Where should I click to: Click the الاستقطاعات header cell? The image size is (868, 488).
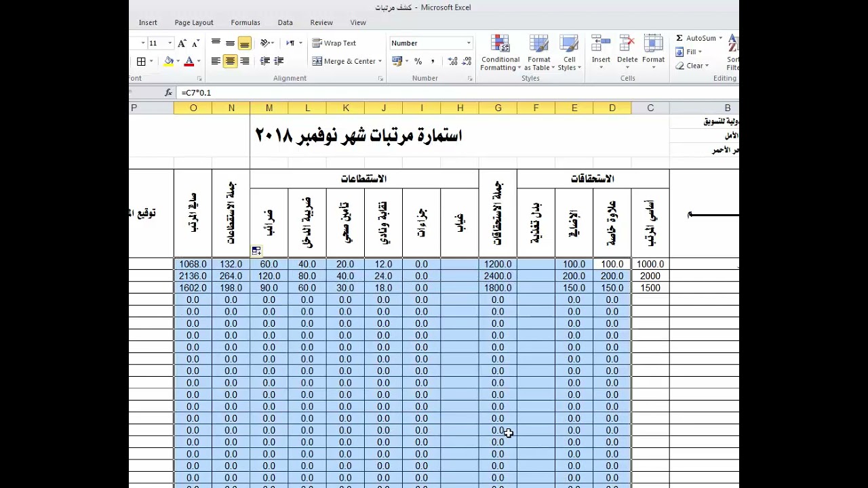tap(364, 178)
